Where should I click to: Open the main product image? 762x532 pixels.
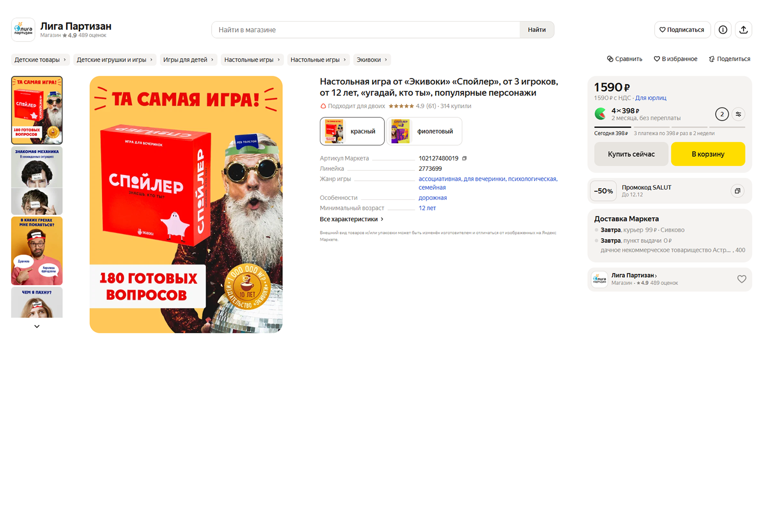click(186, 204)
